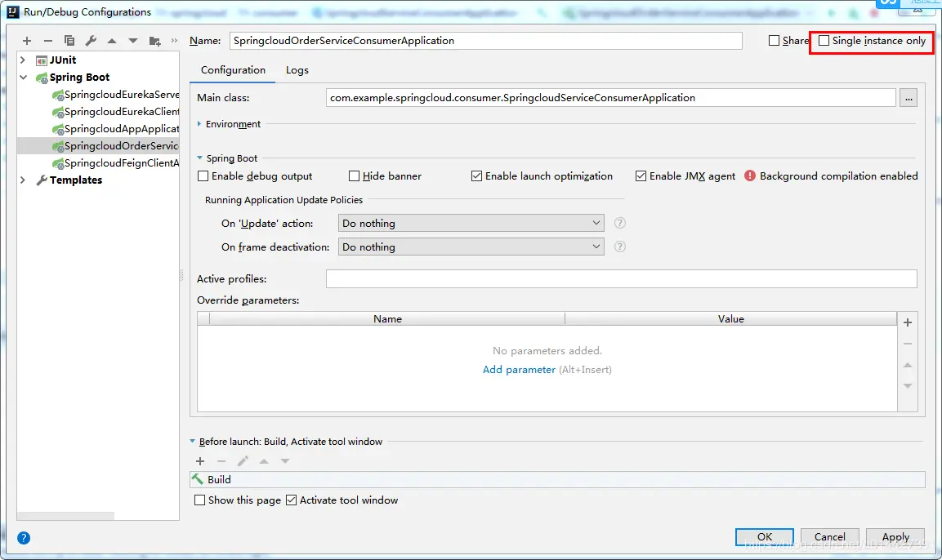
Task: Collapse the Spring Boot settings section
Action: click(x=200, y=158)
